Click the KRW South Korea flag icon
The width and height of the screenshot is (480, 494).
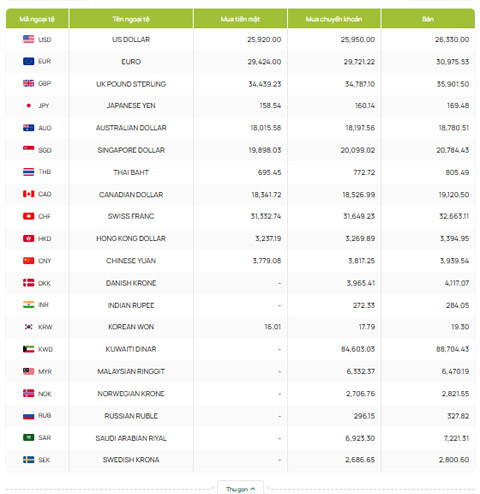point(28,327)
